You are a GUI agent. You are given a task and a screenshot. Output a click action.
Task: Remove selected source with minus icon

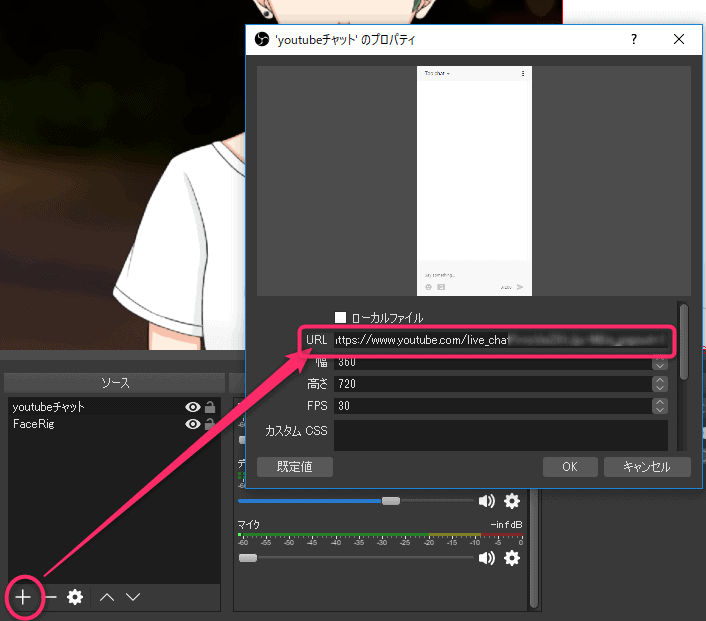(x=50, y=597)
